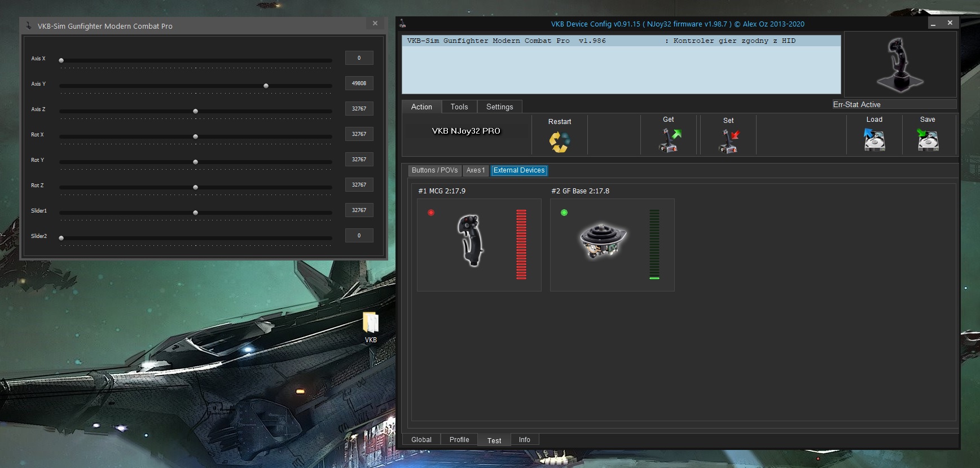Screen dimensions: 980x468
Task: Select the device row in the device list
Action: 621,41
